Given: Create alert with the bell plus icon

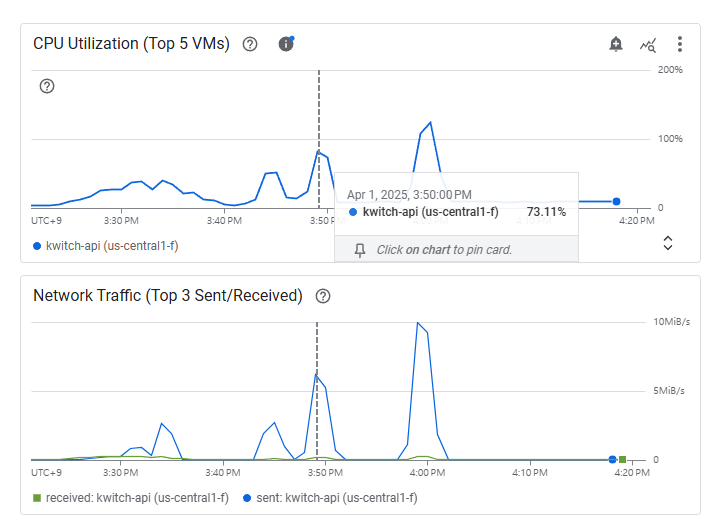Looking at the screenshot, I should pos(616,44).
